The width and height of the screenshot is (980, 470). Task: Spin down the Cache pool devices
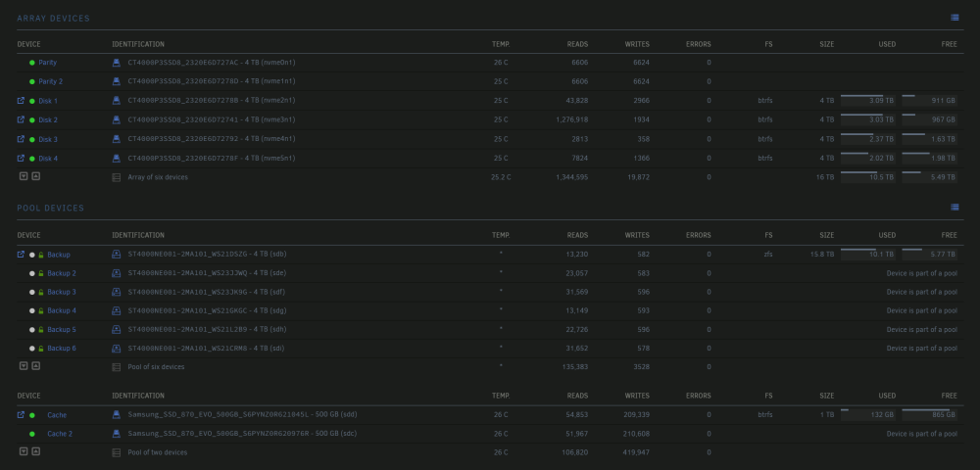pos(24,451)
